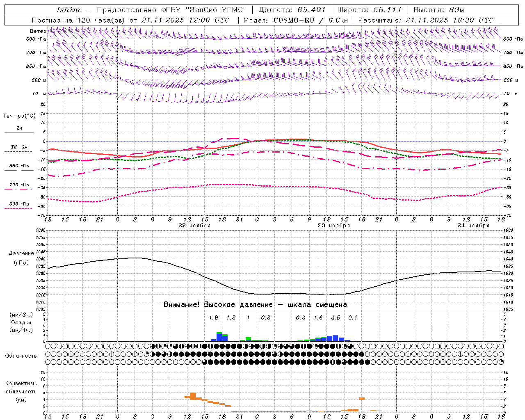
Task: Click the 500 м wind level label on the left axis
Action: point(39,80)
